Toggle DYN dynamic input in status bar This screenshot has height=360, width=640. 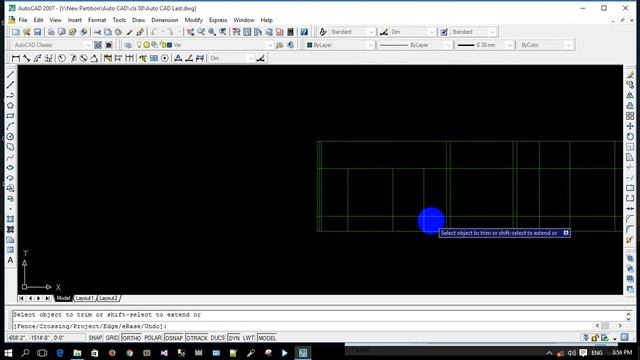tap(234, 338)
